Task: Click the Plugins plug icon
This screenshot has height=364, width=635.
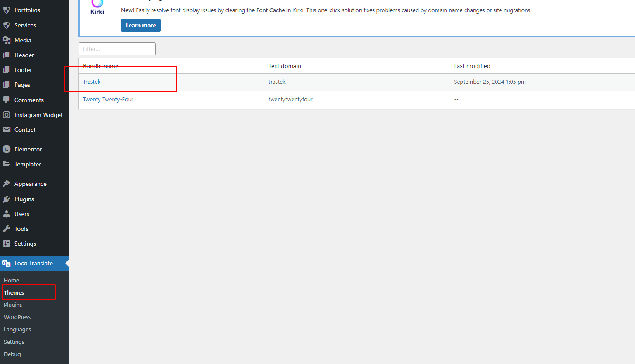Action: (x=7, y=199)
